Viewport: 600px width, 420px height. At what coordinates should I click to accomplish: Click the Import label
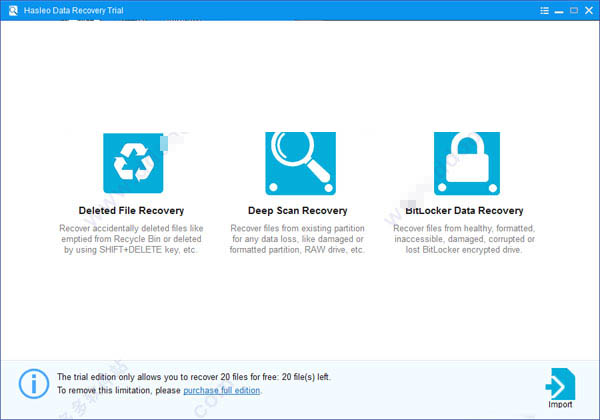click(560, 405)
